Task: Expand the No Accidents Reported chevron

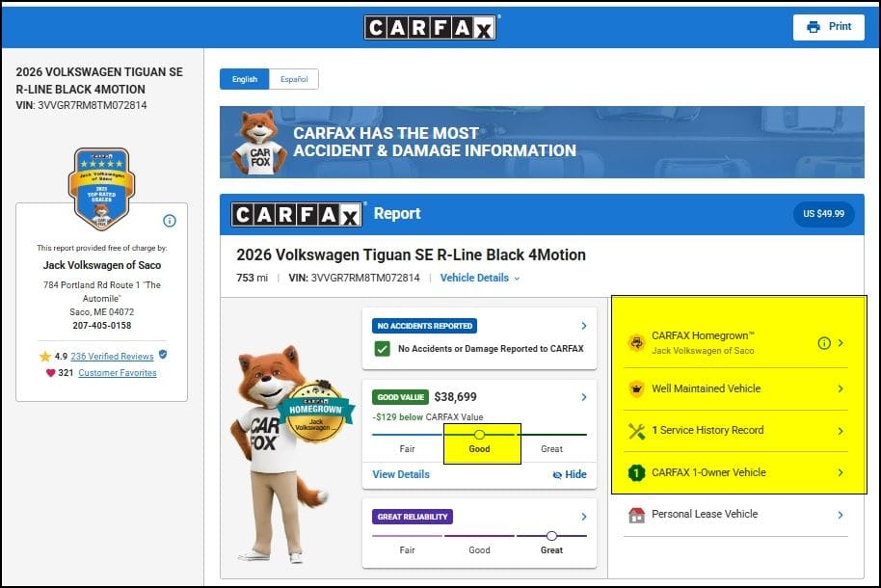Action: (x=584, y=326)
